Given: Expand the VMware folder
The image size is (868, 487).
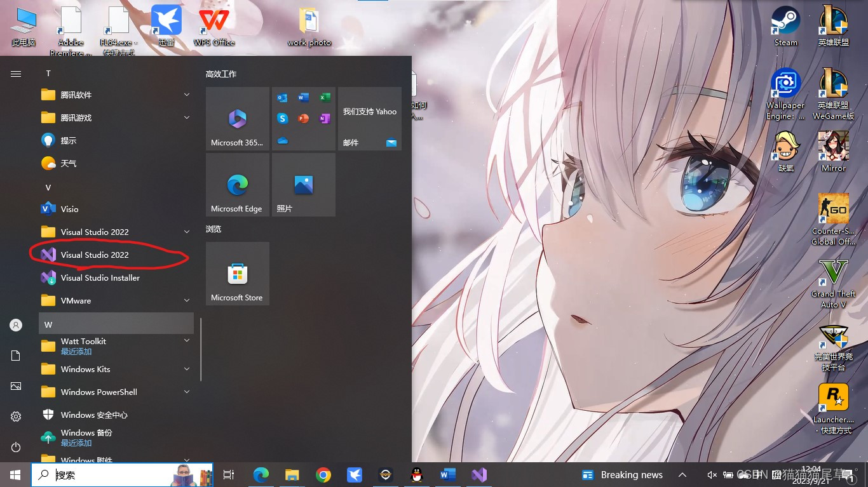Looking at the screenshot, I should tap(187, 300).
